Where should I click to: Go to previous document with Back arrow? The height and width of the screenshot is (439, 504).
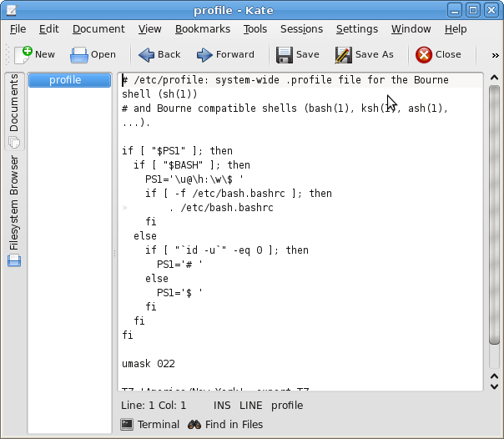pos(148,55)
